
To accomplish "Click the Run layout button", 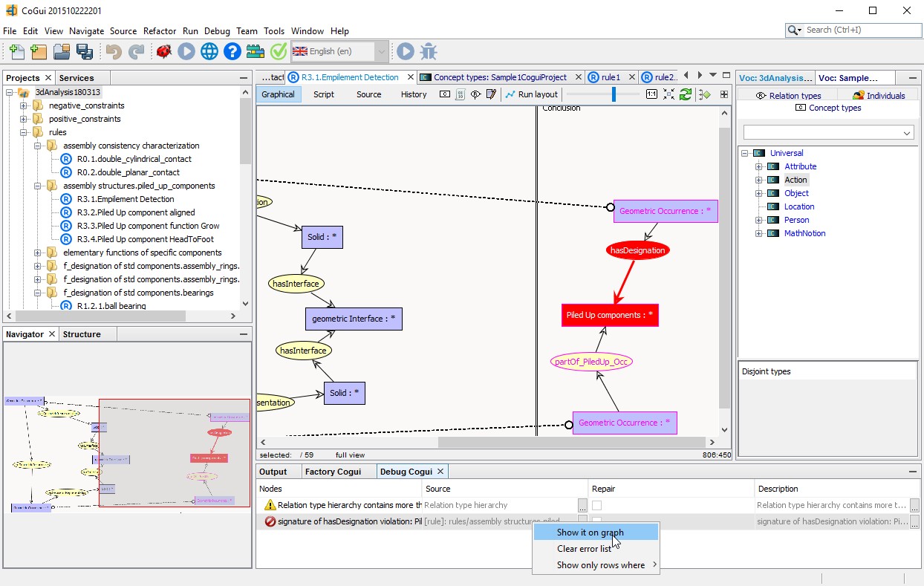I will click(531, 94).
